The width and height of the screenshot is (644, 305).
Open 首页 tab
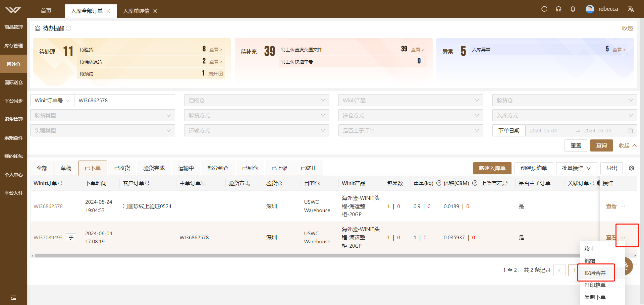click(46, 11)
